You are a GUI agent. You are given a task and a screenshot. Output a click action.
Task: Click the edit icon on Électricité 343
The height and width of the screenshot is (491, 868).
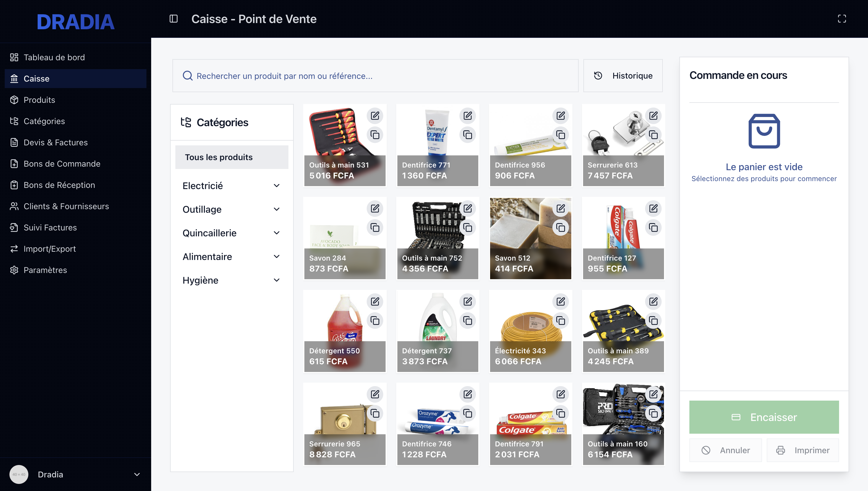click(x=560, y=301)
